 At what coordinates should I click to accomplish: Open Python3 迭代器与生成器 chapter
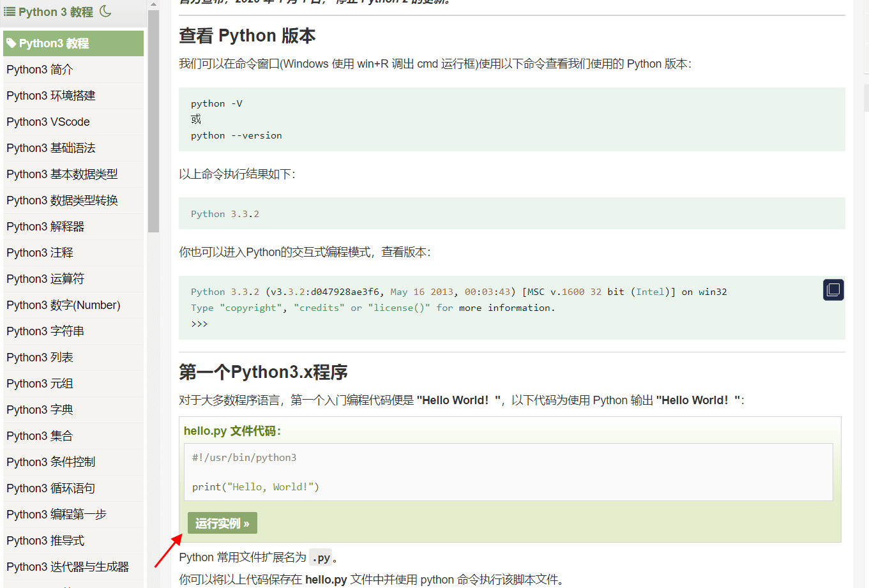[68, 567]
